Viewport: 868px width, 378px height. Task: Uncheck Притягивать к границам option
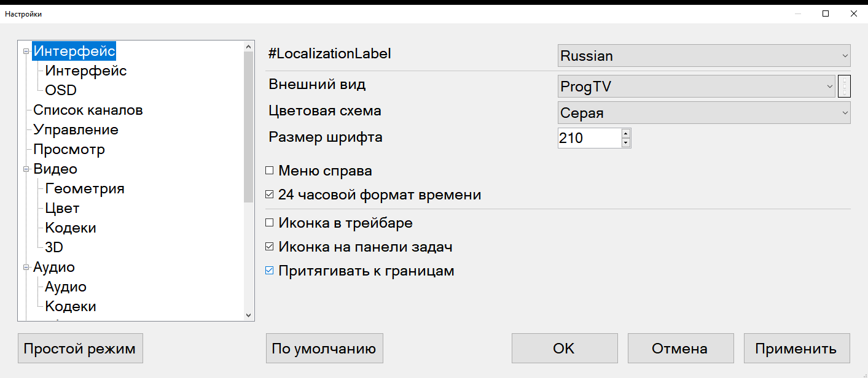point(269,271)
